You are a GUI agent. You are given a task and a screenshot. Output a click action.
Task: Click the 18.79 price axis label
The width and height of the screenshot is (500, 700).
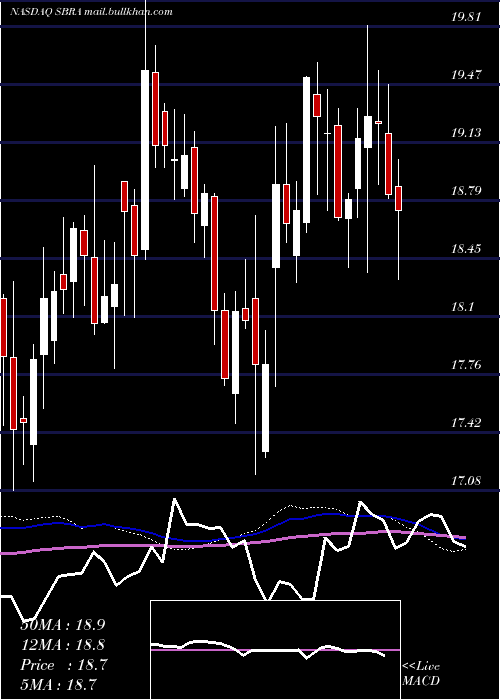[466, 191]
